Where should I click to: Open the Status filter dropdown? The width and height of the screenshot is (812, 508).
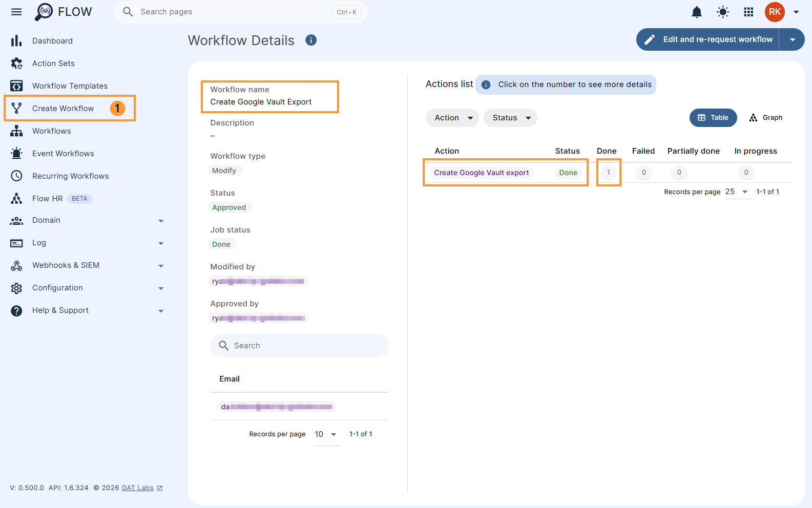coord(510,118)
